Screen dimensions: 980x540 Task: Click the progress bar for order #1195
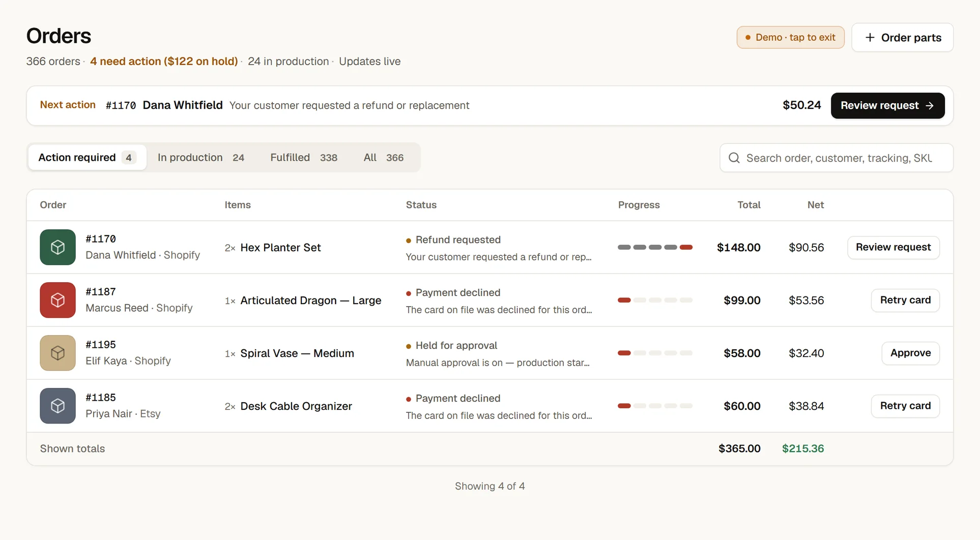(655, 353)
